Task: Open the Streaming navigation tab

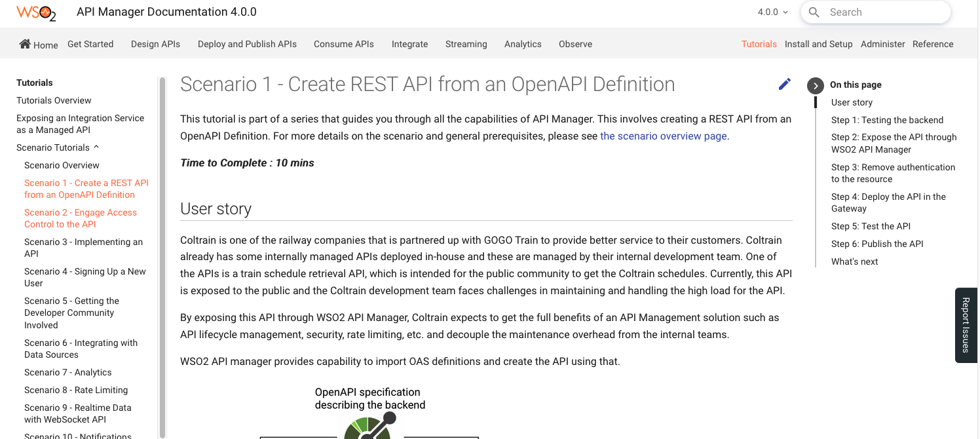Action: [466, 43]
